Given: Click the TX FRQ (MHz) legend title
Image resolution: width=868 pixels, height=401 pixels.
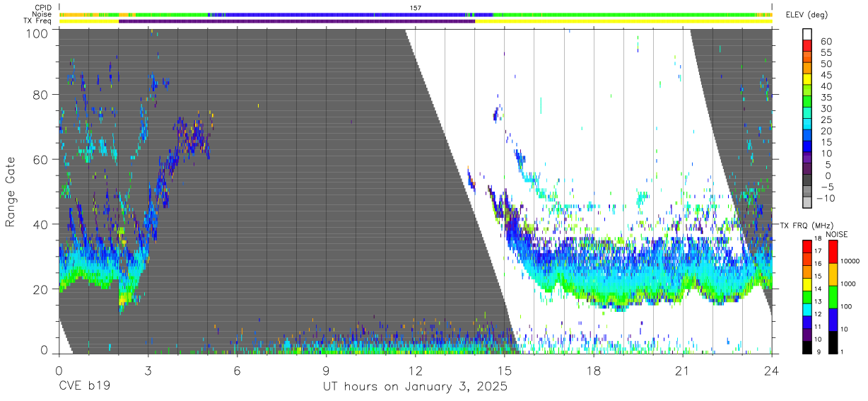Looking at the screenshot, I should point(807,226).
